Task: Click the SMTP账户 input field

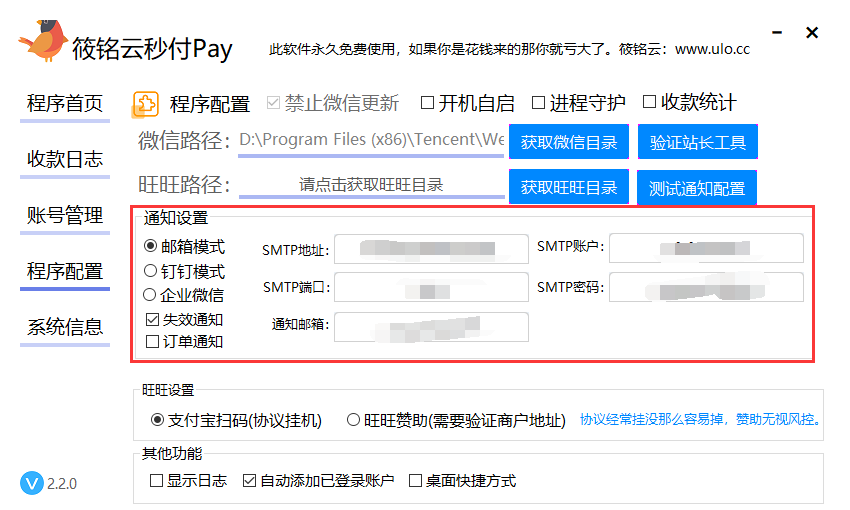Action: (x=706, y=248)
